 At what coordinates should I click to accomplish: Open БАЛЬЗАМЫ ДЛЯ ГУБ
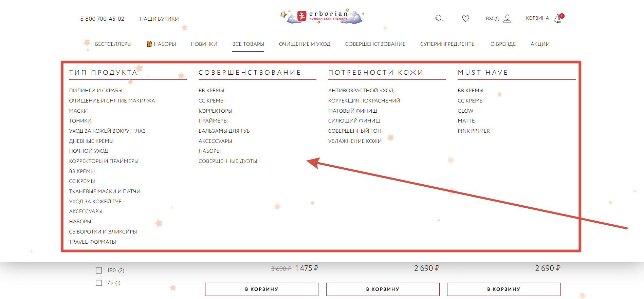(x=224, y=131)
